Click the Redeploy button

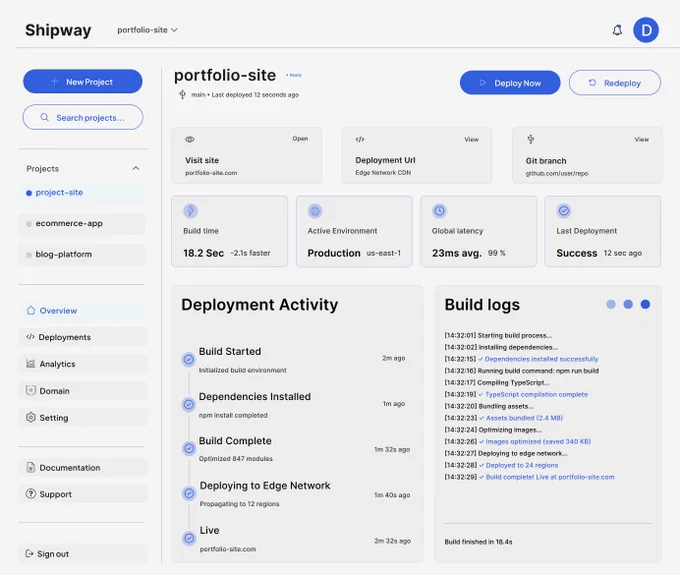coord(615,82)
